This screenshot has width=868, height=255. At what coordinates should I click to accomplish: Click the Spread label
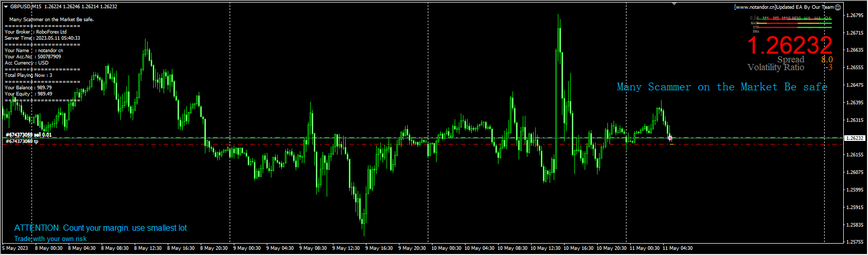tap(791, 59)
